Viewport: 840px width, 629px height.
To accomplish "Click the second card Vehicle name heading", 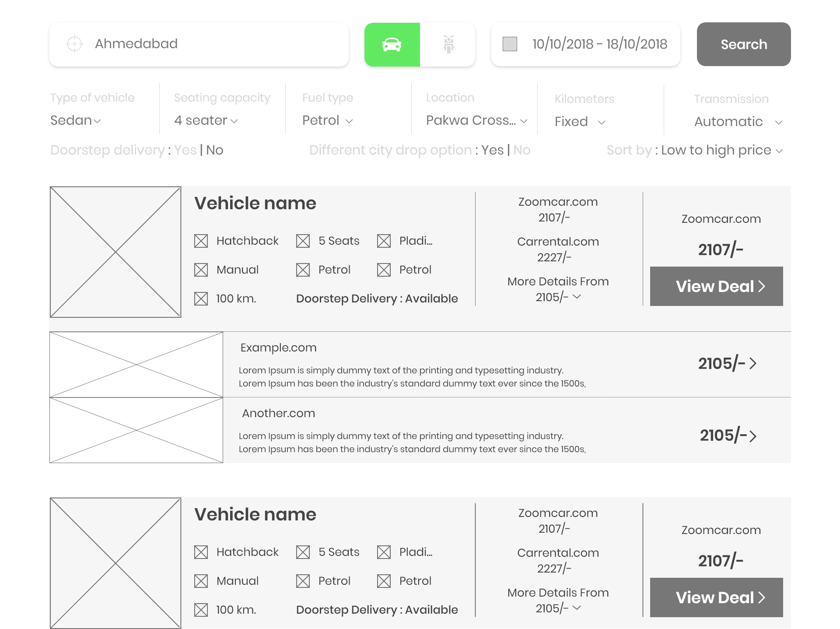I will [255, 514].
